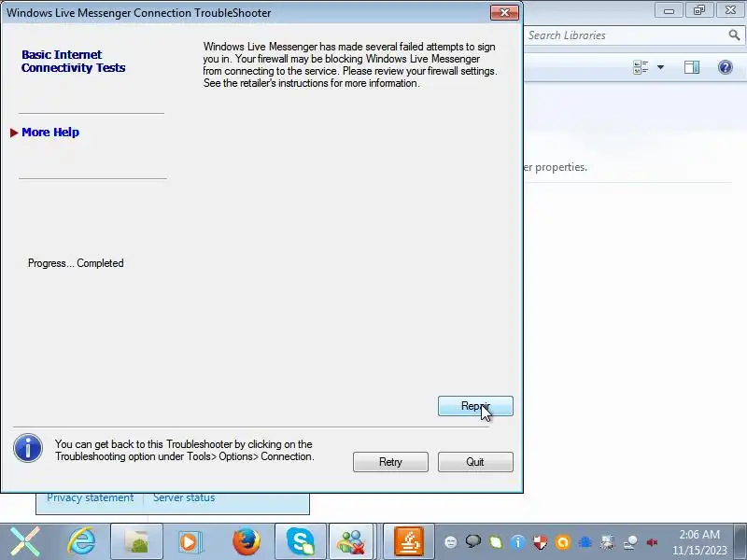Close the TroubleShooter window
The image size is (747, 560).
(504, 12)
